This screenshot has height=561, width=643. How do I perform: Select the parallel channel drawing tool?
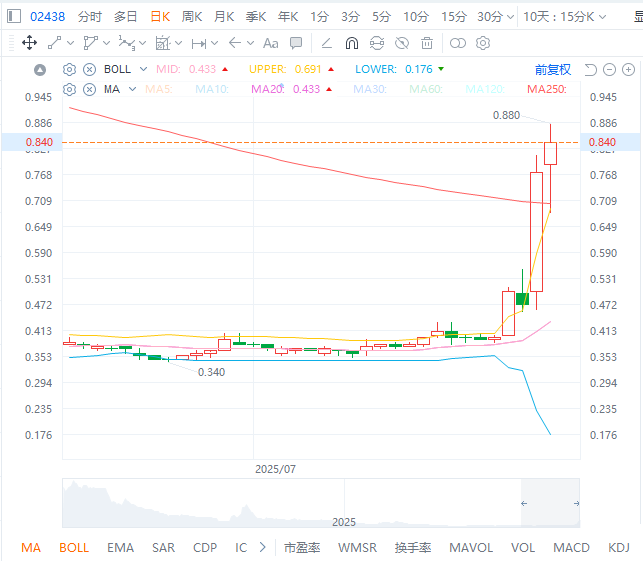[90, 43]
